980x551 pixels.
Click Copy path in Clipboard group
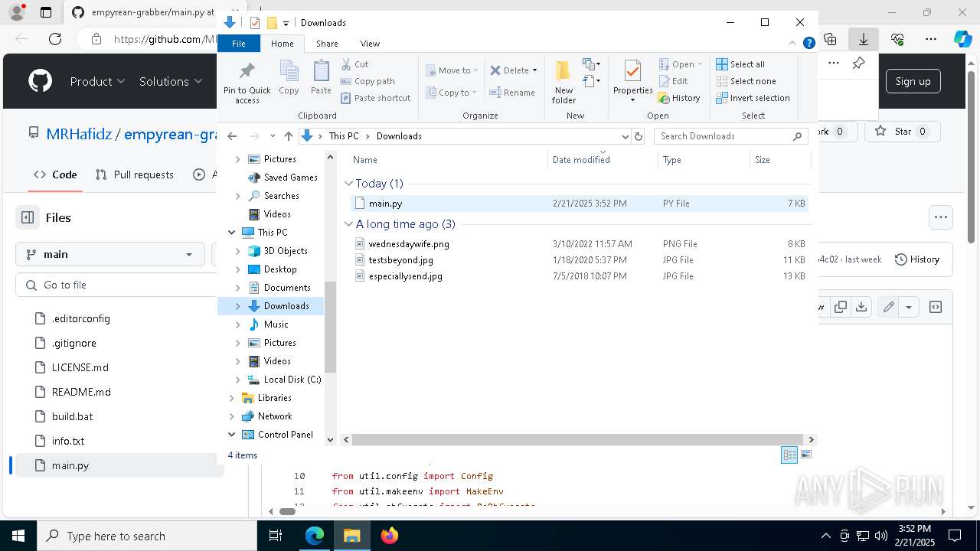click(367, 81)
